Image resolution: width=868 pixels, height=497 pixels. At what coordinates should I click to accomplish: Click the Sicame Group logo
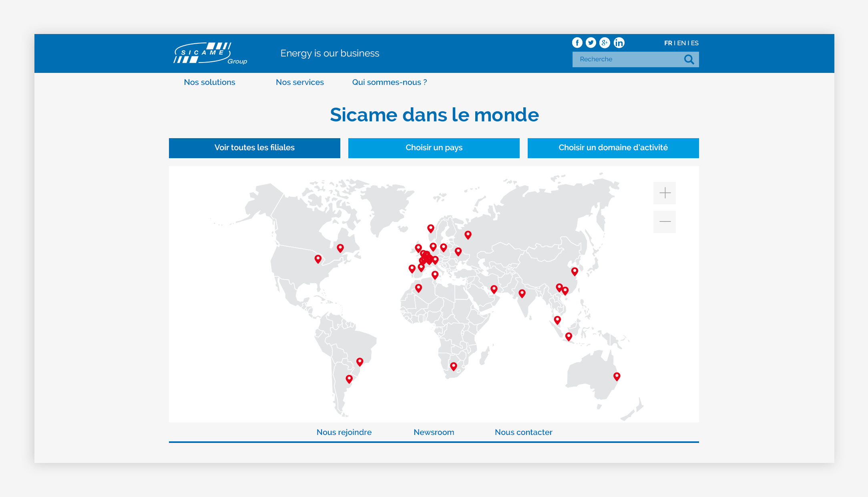pyautogui.click(x=211, y=53)
